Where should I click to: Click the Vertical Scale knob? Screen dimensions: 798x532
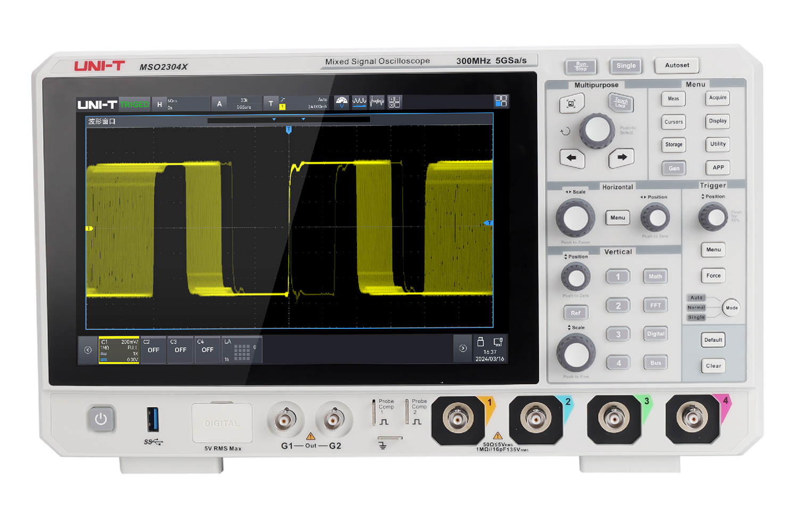576,353
